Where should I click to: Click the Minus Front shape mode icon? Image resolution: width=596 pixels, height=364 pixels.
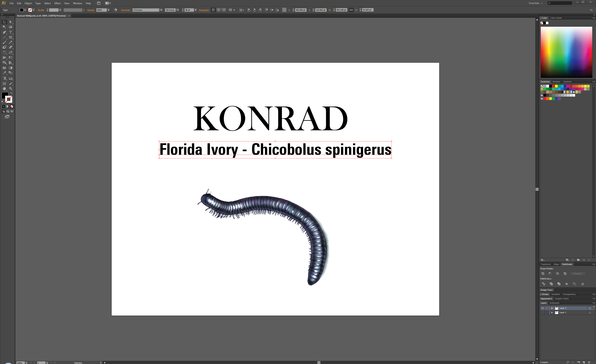pos(550,274)
